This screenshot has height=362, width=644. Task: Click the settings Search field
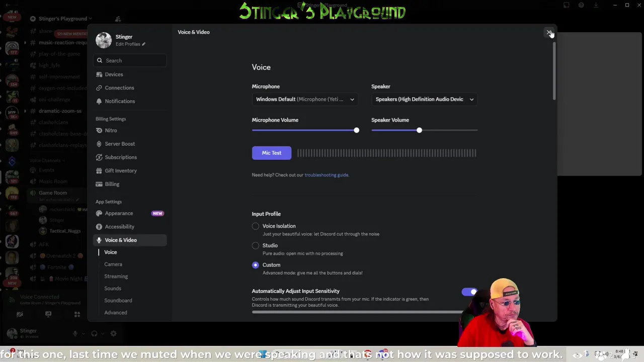[x=130, y=60]
